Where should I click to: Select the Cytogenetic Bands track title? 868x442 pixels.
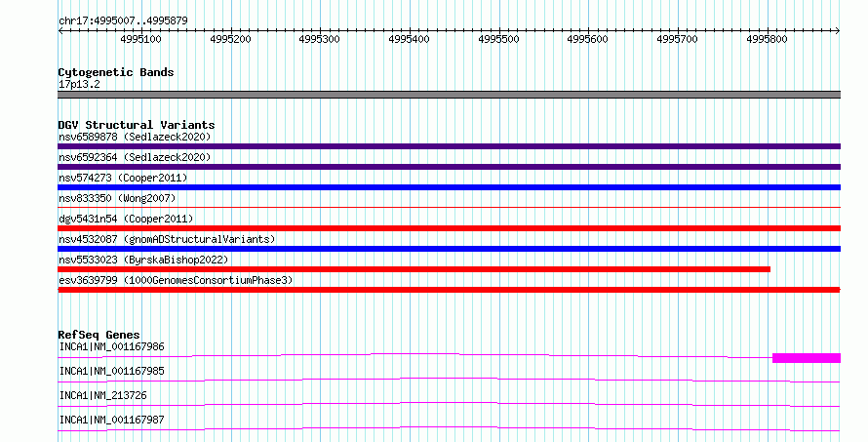(116, 72)
